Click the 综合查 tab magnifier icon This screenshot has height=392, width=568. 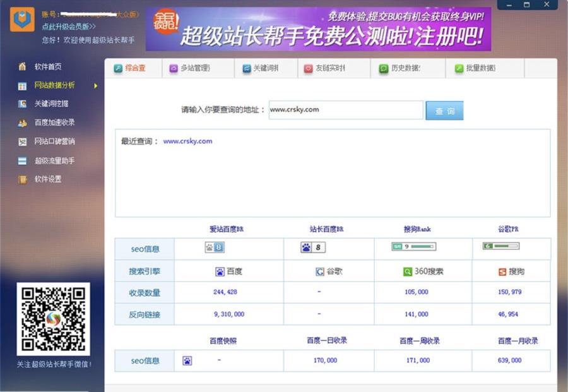[x=118, y=68]
